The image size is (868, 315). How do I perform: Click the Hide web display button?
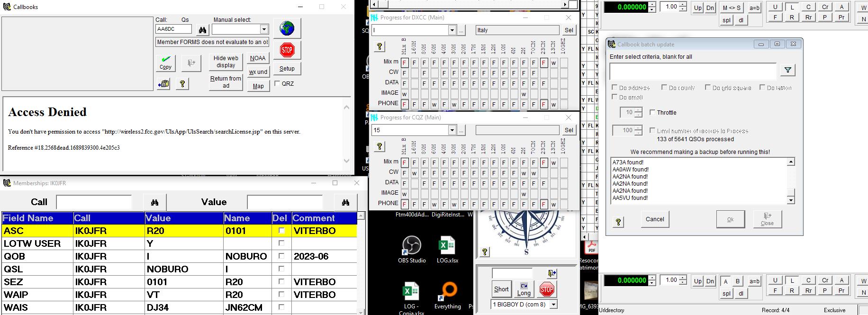tap(226, 62)
